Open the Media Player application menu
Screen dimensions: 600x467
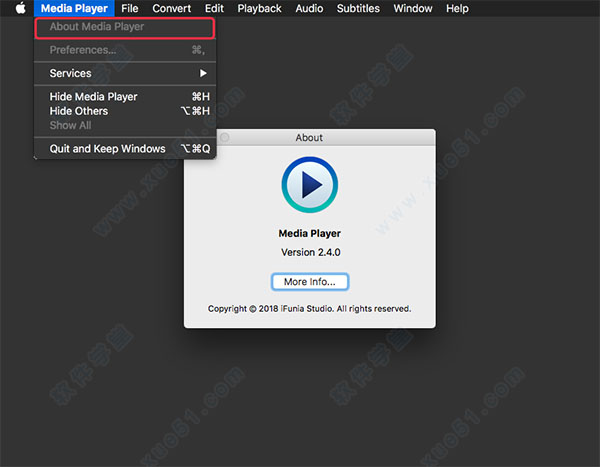click(74, 8)
